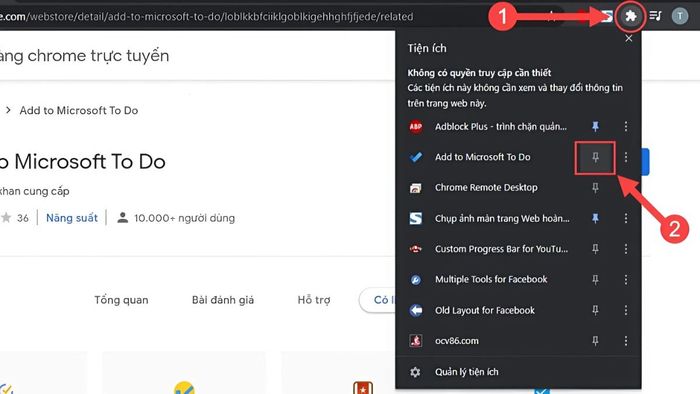Switch to the Hỗ trợ tab
Viewport: 700px width, 394px height.
[314, 300]
